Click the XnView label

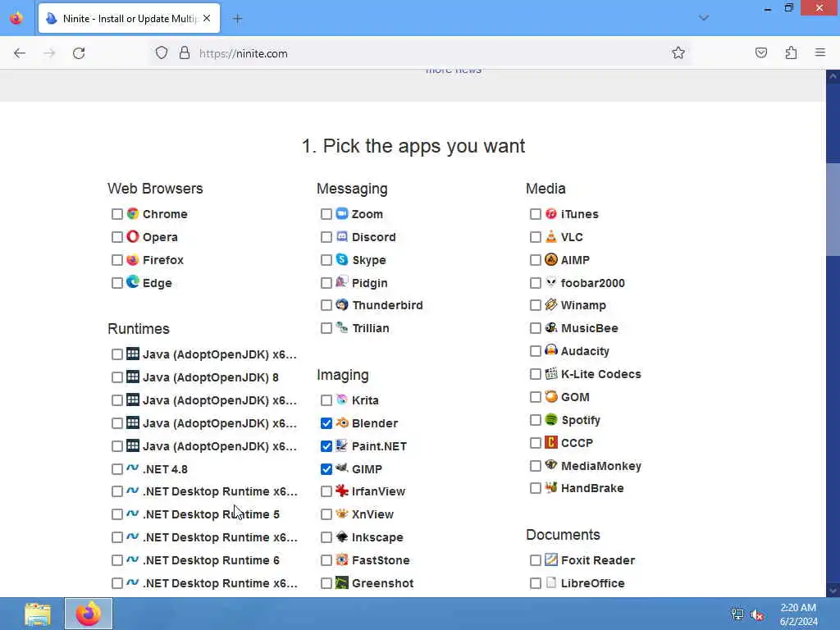[x=372, y=514]
